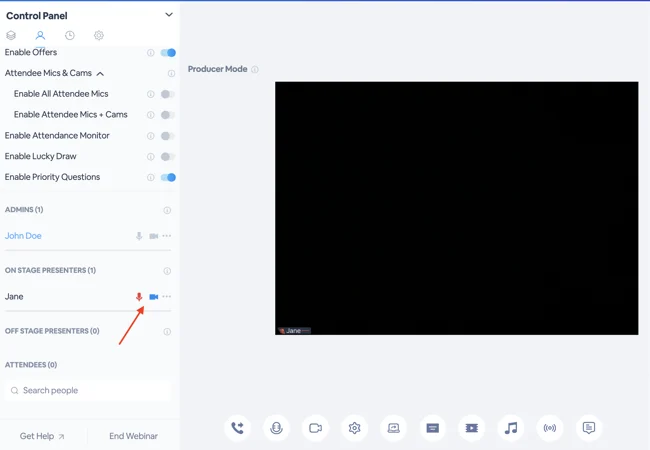
Task: Open the music note audio option
Action: click(511, 428)
